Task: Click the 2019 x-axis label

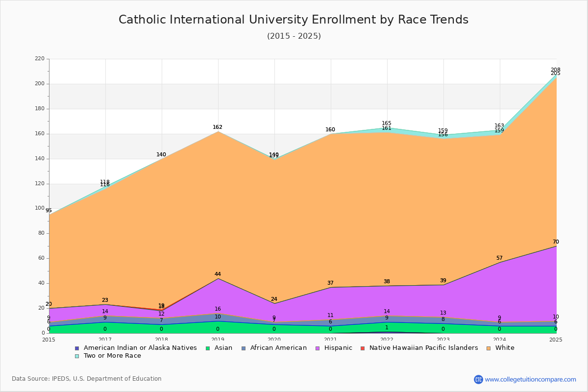Action: 218,340
